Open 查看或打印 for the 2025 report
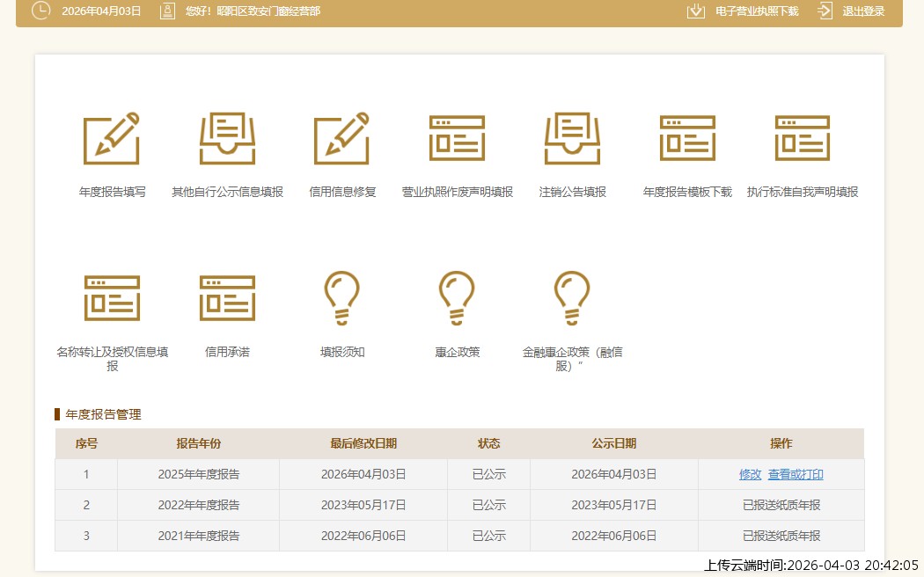 point(796,474)
